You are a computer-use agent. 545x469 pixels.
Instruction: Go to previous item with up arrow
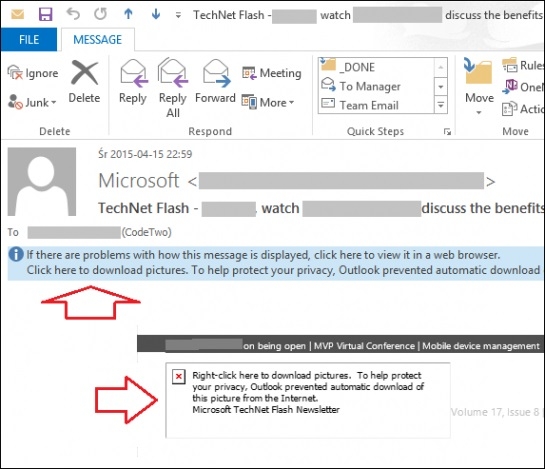coord(128,14)
